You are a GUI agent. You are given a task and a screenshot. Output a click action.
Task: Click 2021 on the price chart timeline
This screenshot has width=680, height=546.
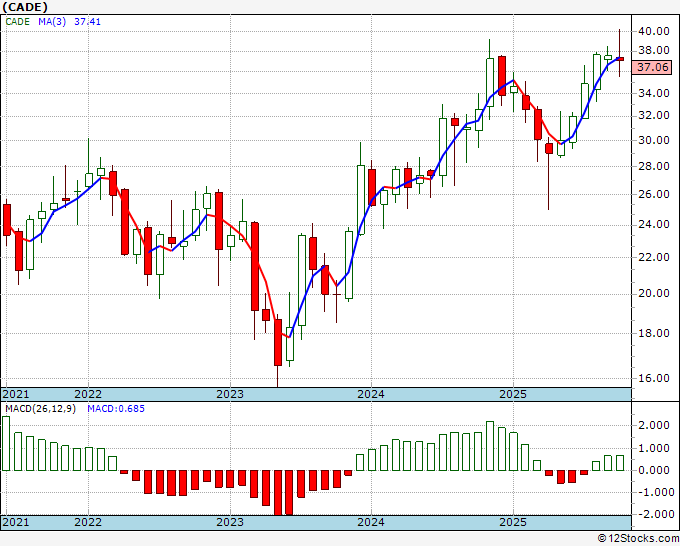[x=16, y=394]
